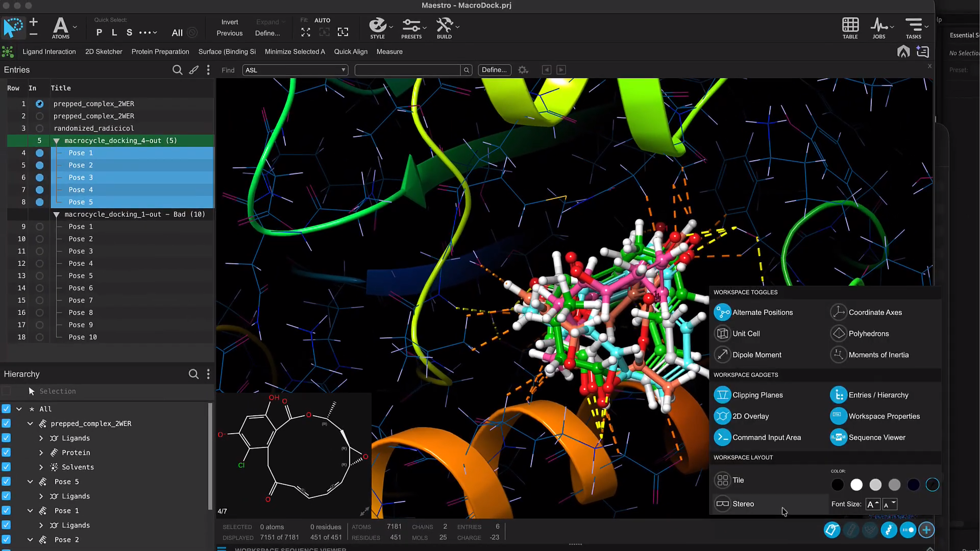Open the ASL Find dropdown
This screenshot has height=551, width=980.
click(x=296, y=70)
